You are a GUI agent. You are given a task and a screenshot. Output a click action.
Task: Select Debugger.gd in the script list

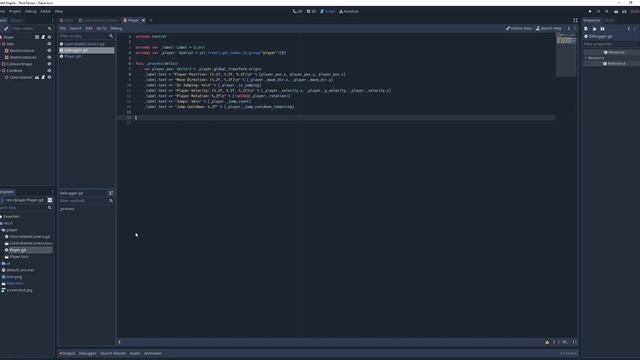point(87,50)
